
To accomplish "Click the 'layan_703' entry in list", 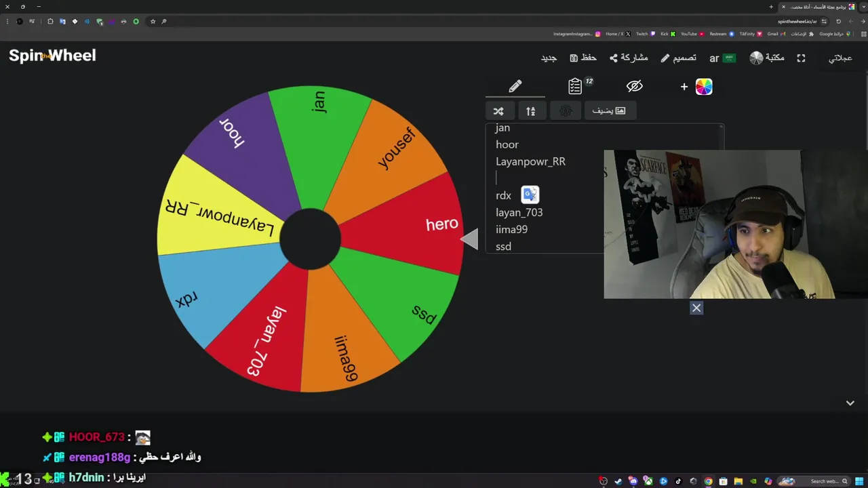I will [x=519, y=212].
